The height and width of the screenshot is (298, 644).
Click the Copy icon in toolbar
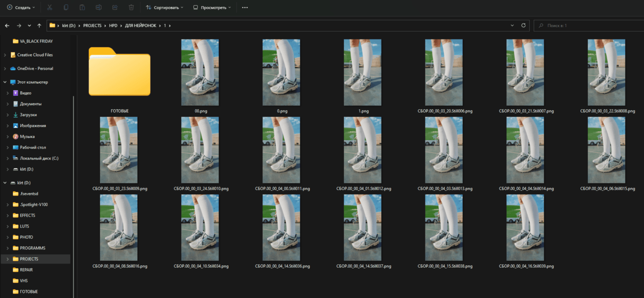pyautogui.click(x=66, y=8)
